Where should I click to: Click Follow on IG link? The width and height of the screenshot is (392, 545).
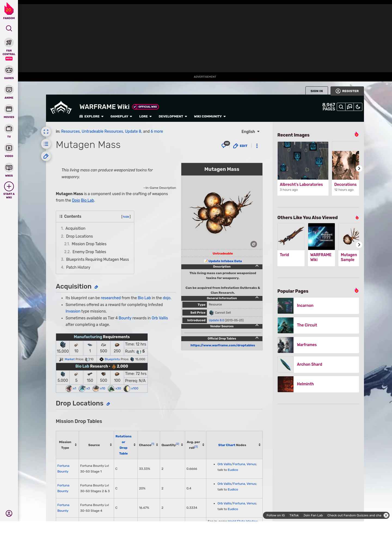coord(275,515)
